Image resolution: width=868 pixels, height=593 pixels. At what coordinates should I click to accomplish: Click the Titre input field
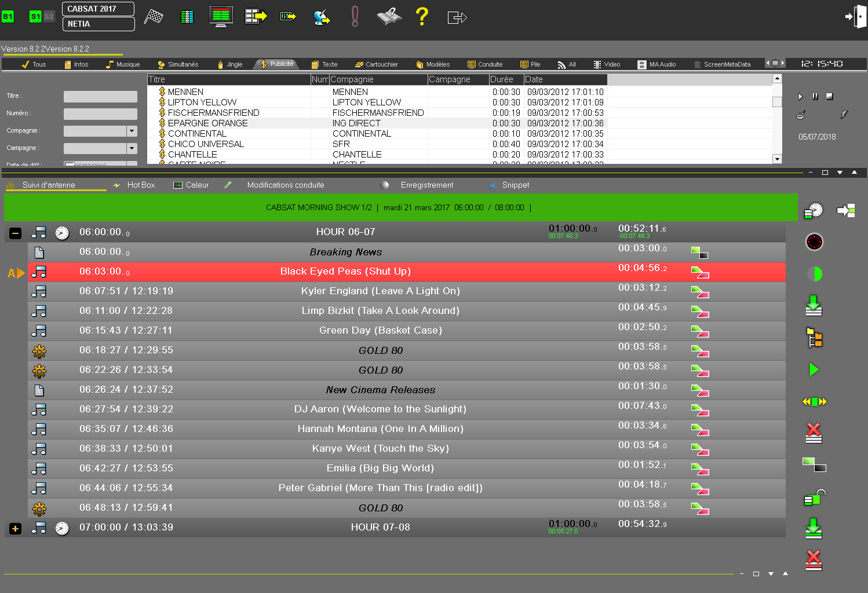[x=100, y=96]
